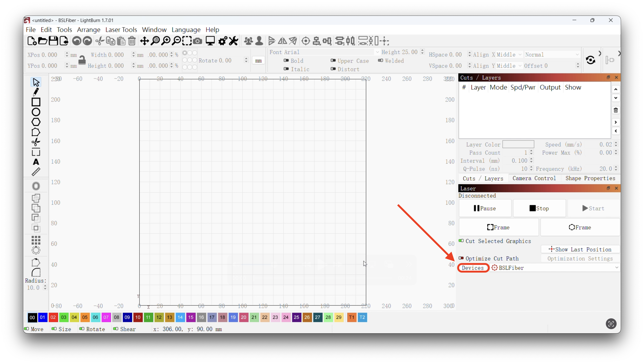The image size is (644, 364).
Task: Switch to the Camera Control tab
Action: point(534,178)
